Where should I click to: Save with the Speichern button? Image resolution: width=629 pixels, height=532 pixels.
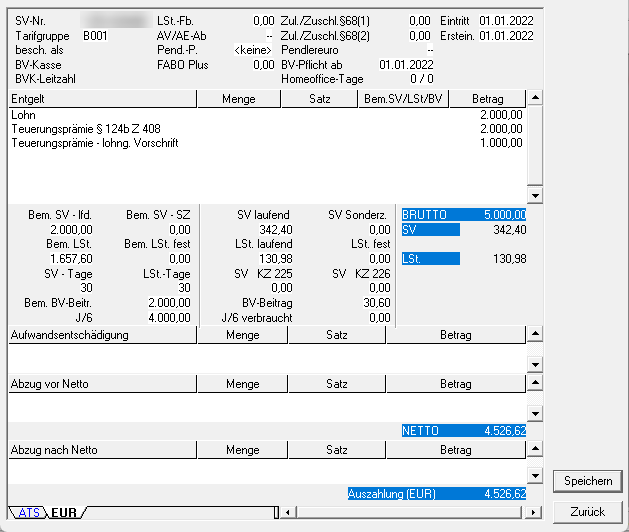587,481
